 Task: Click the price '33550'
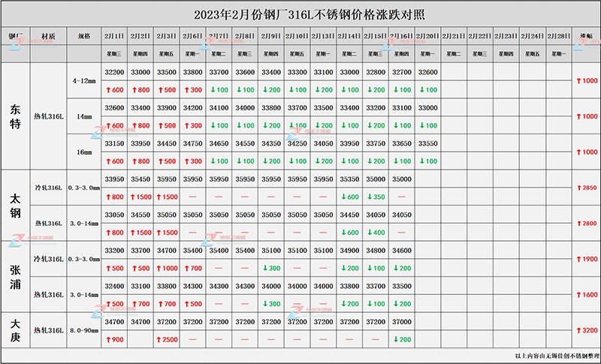[x=427, y=143]
